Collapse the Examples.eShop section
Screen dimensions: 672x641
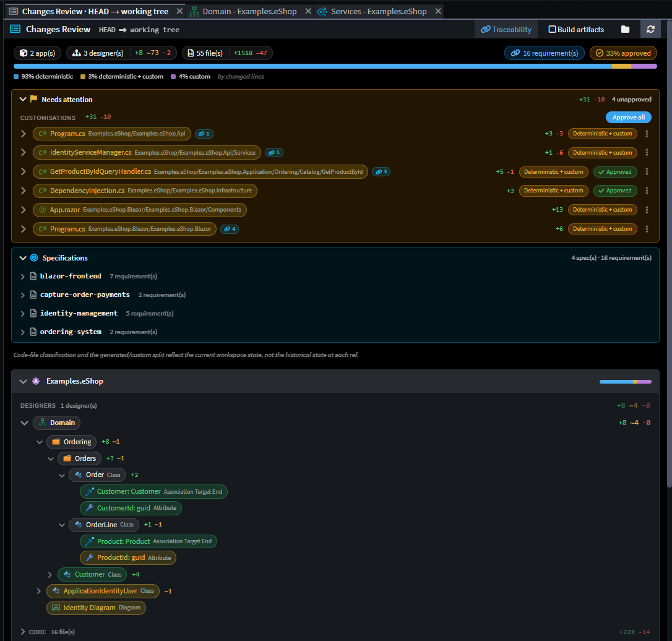(23, 381)
